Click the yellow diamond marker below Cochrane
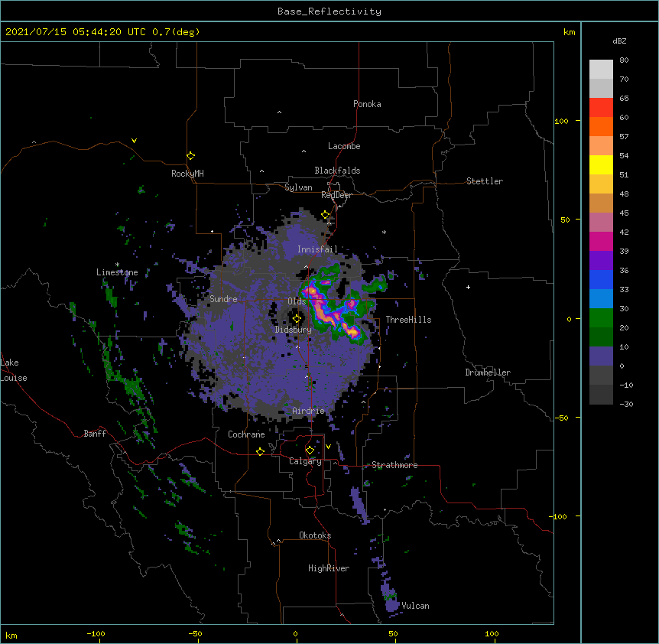The width and height of the screenshot is (659, 644). pos(260,451)
